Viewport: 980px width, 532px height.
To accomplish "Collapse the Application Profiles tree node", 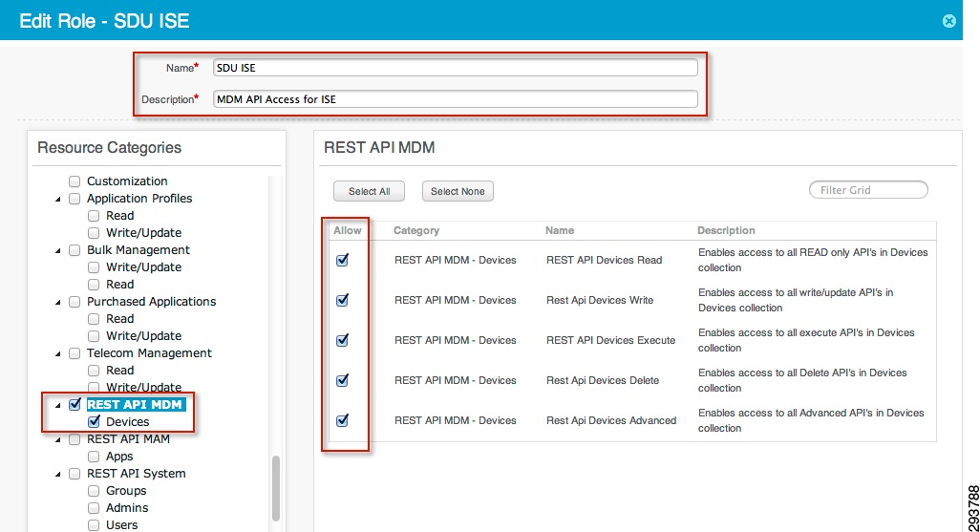I will 58,200.
